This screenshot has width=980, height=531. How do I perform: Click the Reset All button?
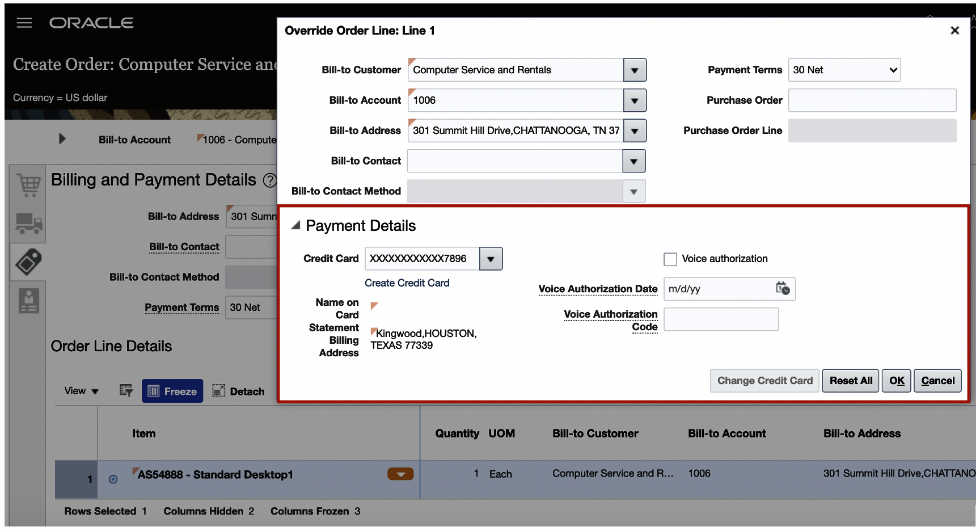click(x=850, y=381)
